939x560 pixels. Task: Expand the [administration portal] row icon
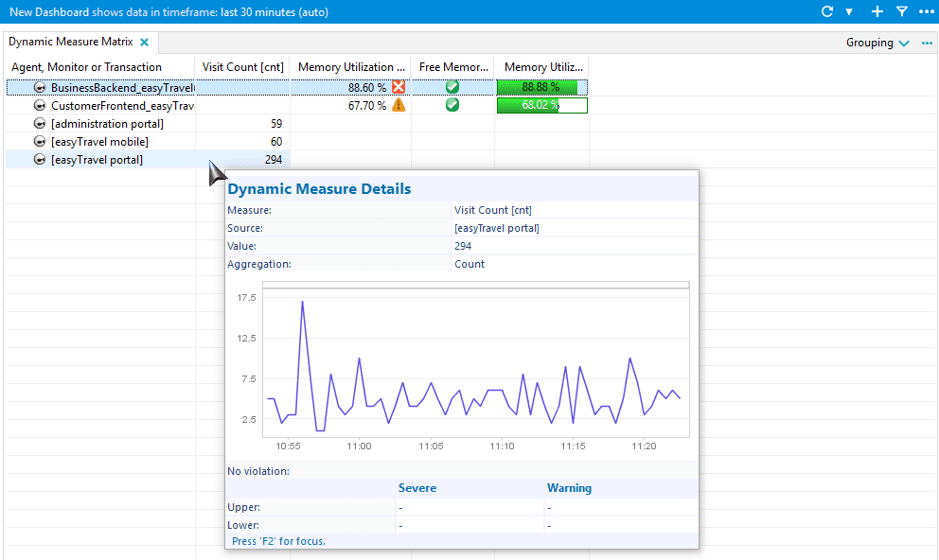click(x=40, y=124)
